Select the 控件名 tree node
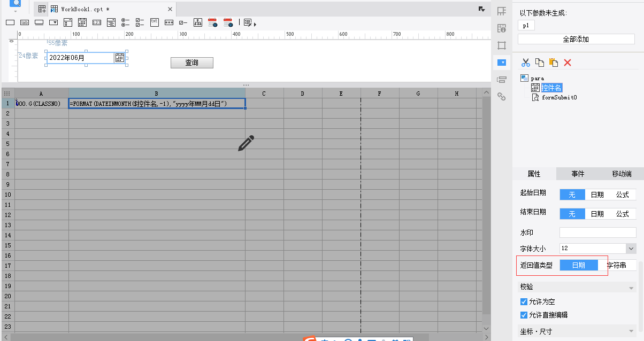Screen dimensions: 644x341 tap(551, 88)
